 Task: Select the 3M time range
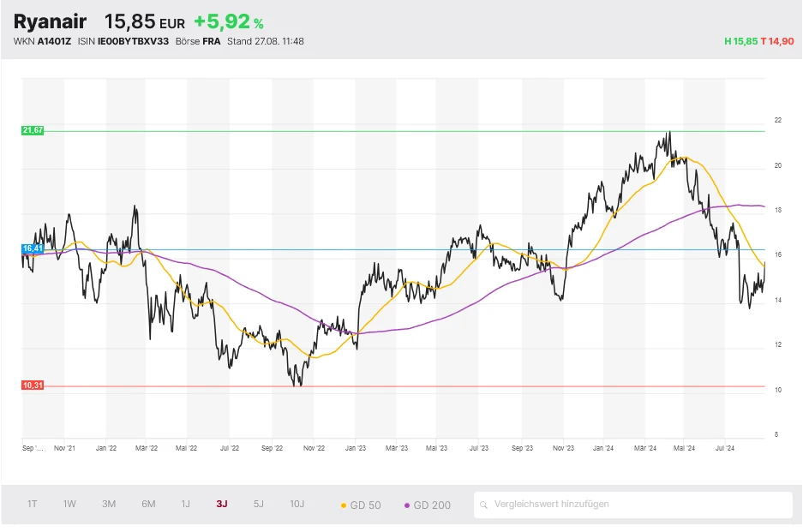(109, 504)
